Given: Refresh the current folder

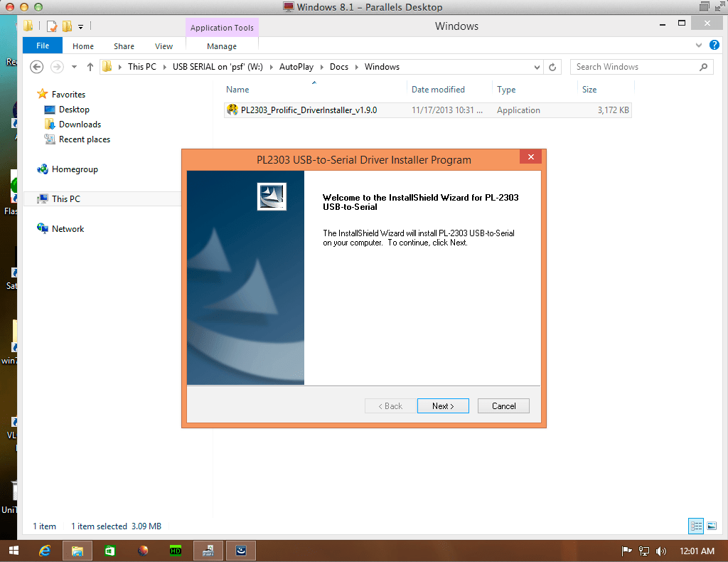Looking at the screenshot, I should click(x=552, y=67).
